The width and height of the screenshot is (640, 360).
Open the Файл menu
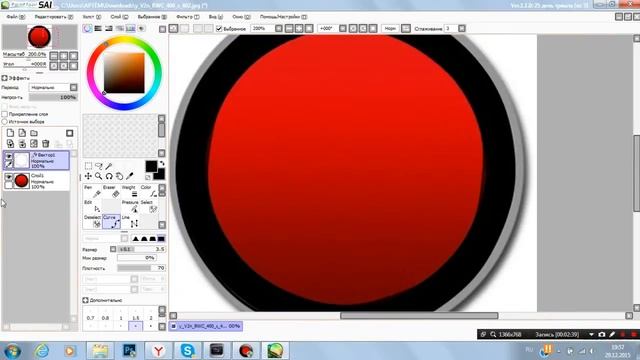16,17
